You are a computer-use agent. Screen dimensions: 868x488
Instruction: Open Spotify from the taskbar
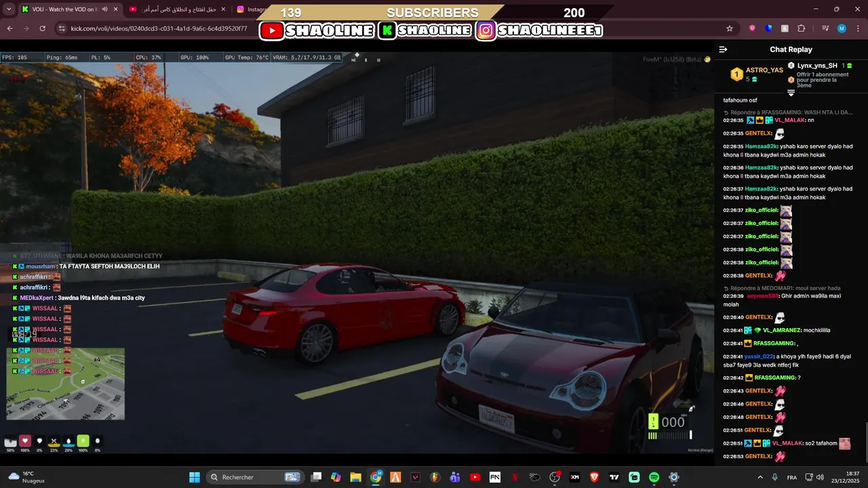tap(654, 477)
